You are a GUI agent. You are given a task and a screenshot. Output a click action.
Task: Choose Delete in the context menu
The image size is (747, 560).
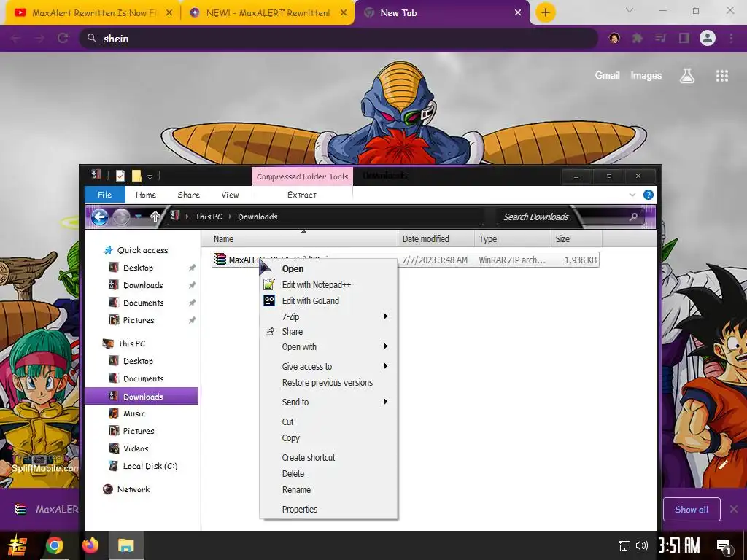coord(293,474)
